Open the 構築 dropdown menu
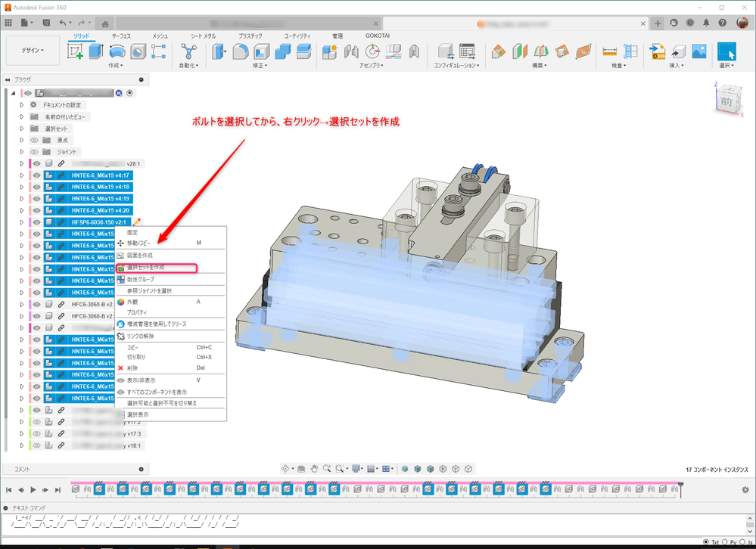 [x=540, y=66]
